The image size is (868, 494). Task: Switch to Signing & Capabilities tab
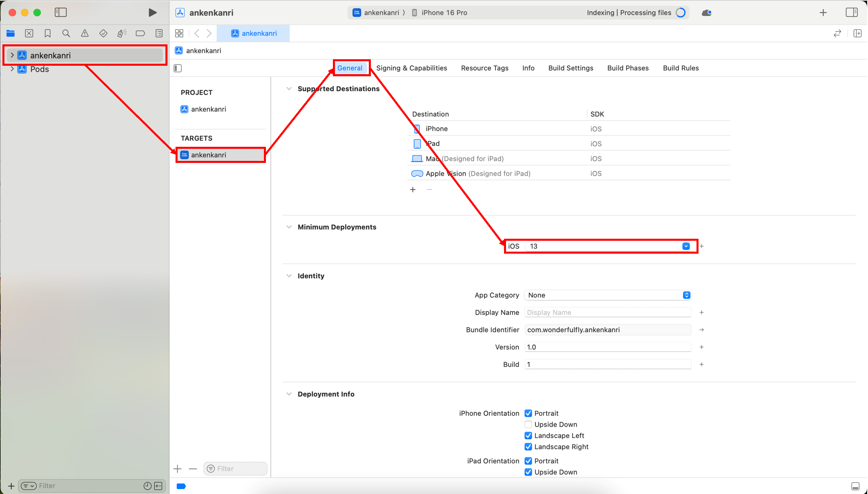pyautogui.click(x=412, y=68)
